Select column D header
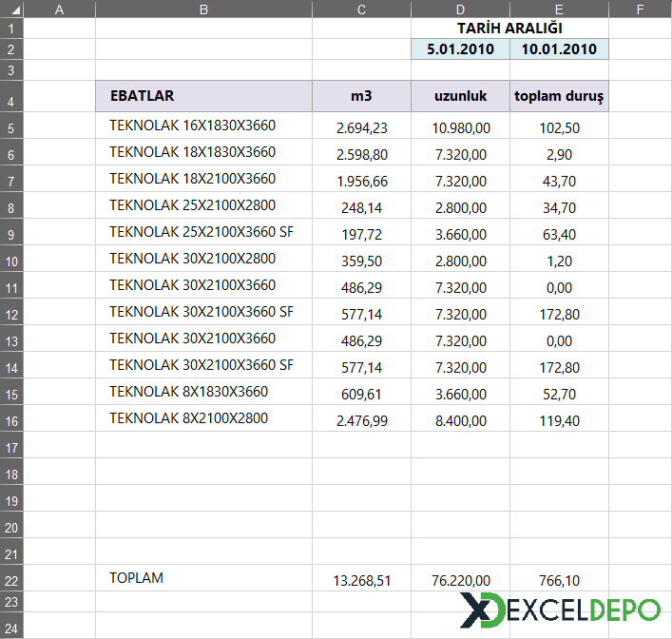The height and width of the screenshot is (639, 672). (x=460, y=9)
